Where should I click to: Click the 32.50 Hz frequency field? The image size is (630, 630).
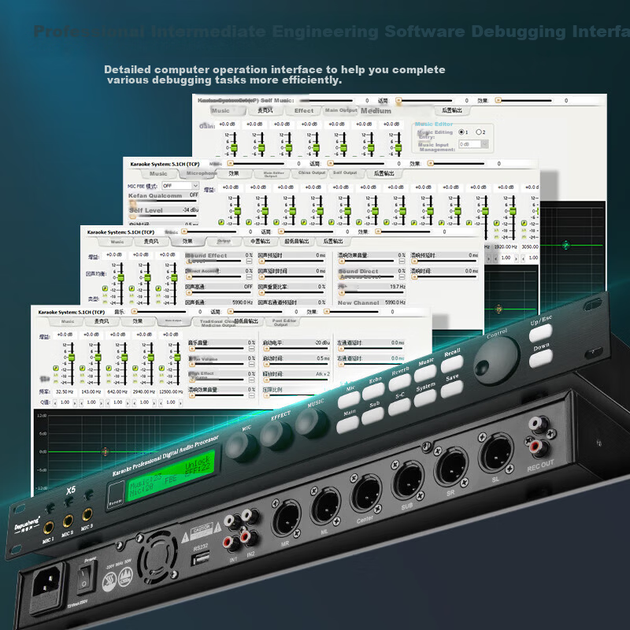[x=65, y=391]
